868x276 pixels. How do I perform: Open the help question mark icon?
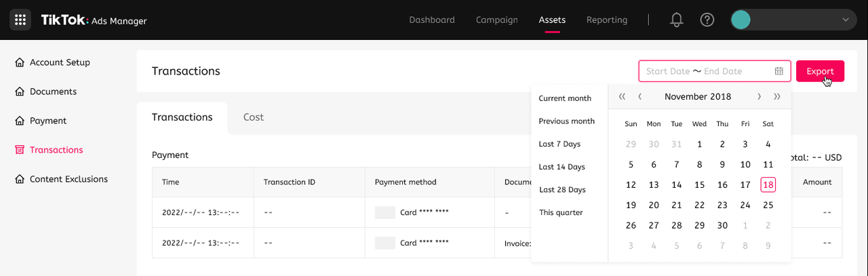707,20
